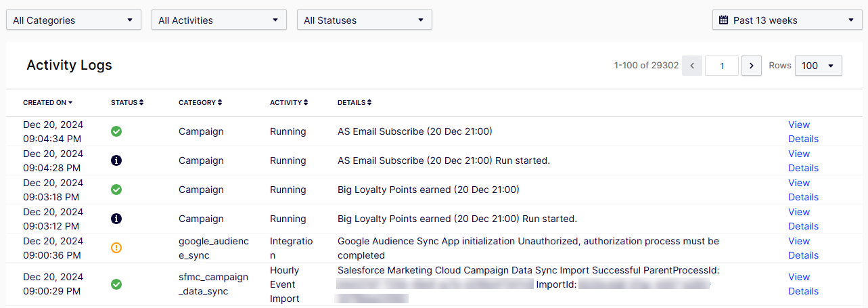Open the All Statuses dropdown
The width and height of the screenshot is (868, 308).
click(x=364, y=20)
